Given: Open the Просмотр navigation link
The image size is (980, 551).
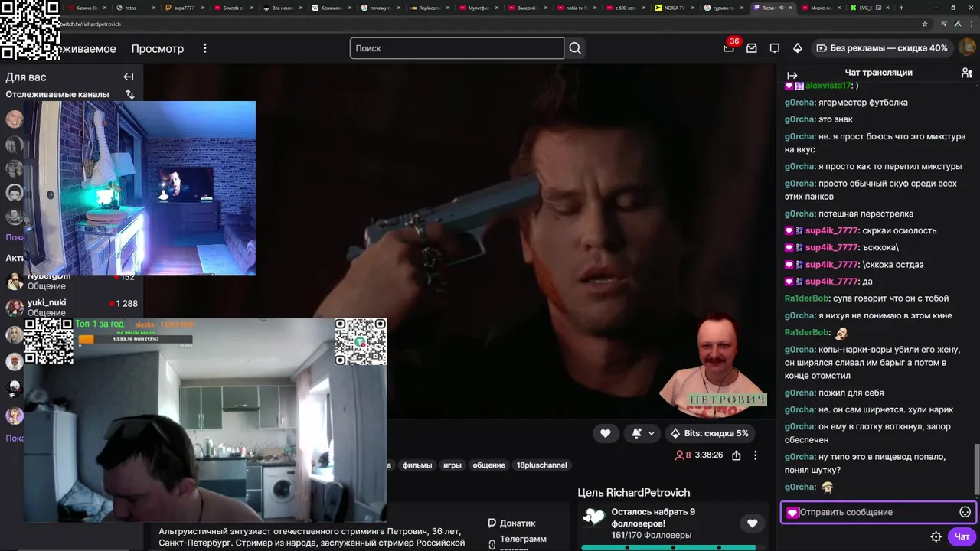Looking at the screenshot, I should click(157, 48).
